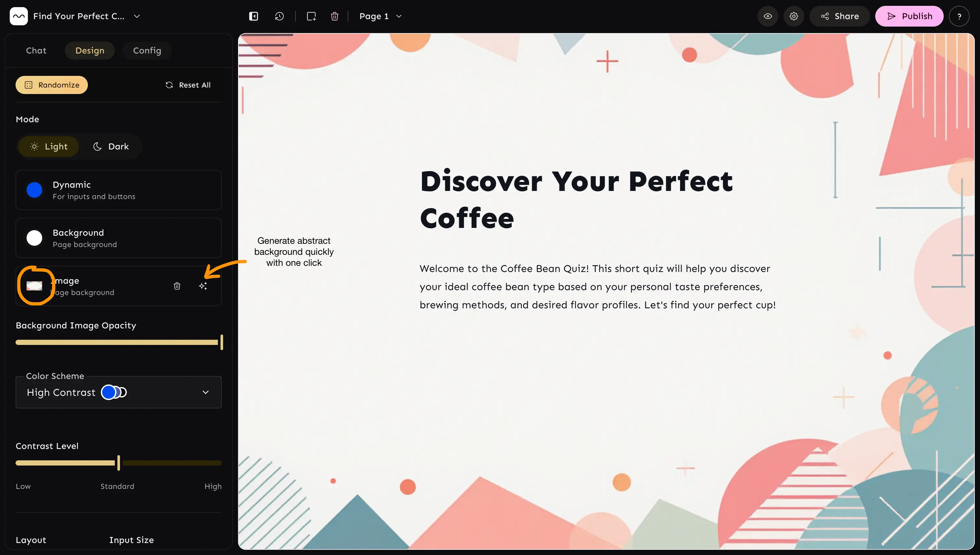Collapse the sidebar panel icon
The image size is (980, 555).
pyautogui.click(x=254, y=16)
